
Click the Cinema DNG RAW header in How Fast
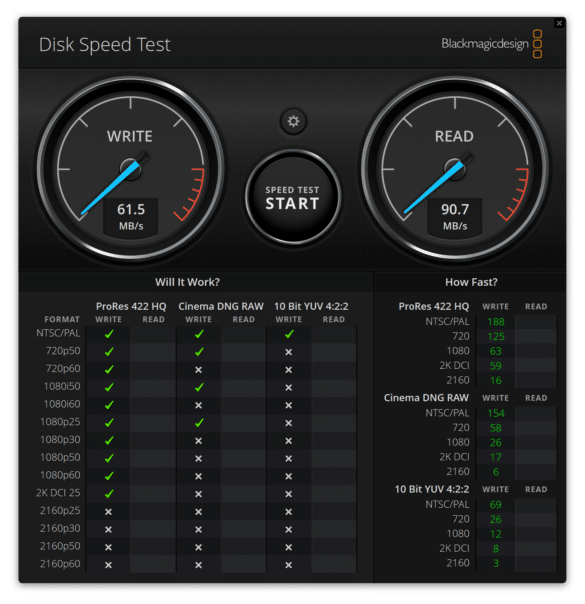426,398
